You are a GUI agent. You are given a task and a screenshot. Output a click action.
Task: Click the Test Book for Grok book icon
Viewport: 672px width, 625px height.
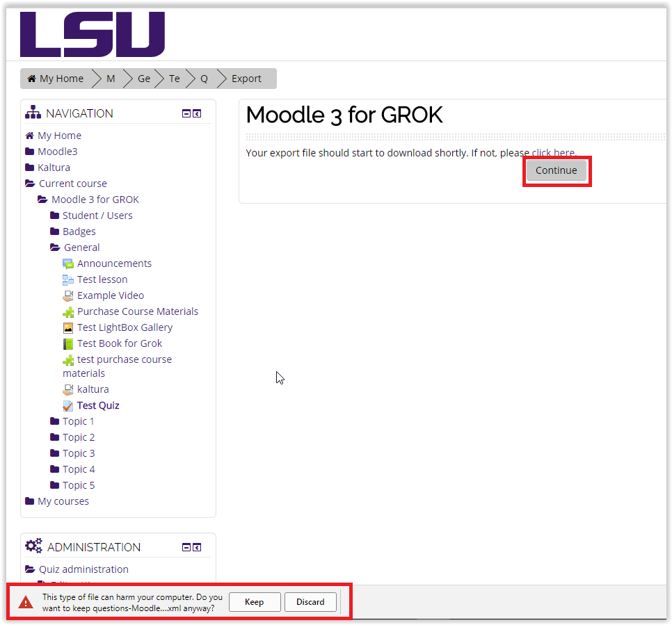pyautogui.click(x=68, y=344)
